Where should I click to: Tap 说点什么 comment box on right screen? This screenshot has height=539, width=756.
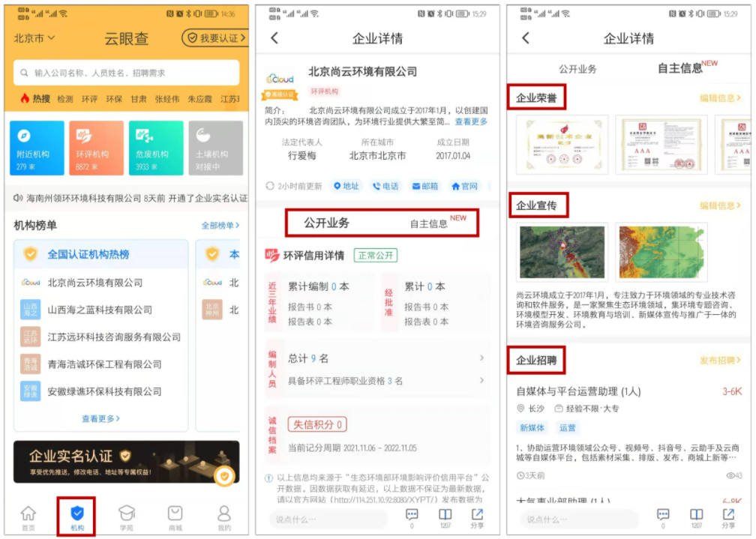point(579,520)
